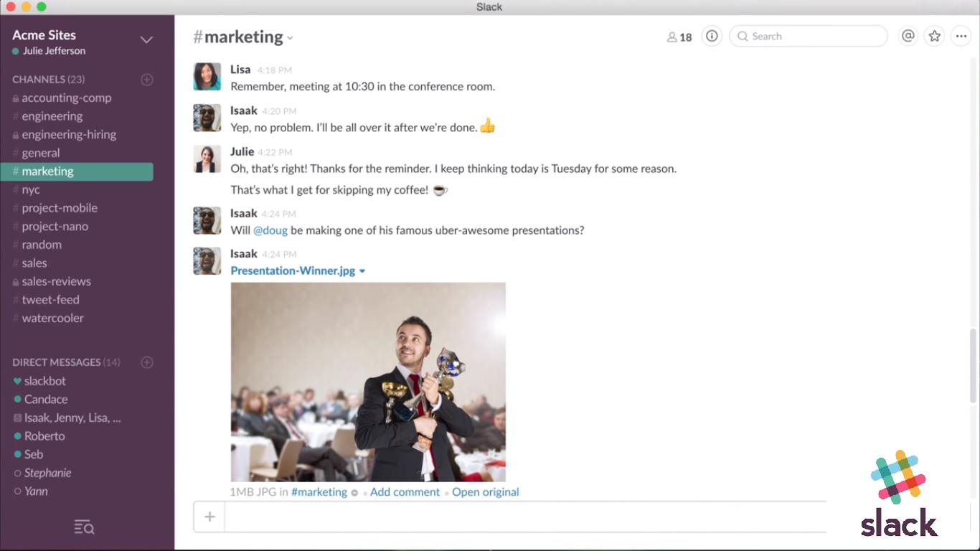Image resolution: width=980 pixels, height=551 pixels.
Task: Open the more options ellipsis icon
Action: pos(961,37)
